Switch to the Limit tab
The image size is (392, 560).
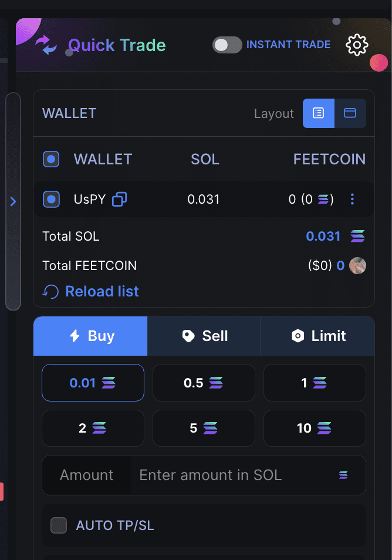tap(317, 336)
